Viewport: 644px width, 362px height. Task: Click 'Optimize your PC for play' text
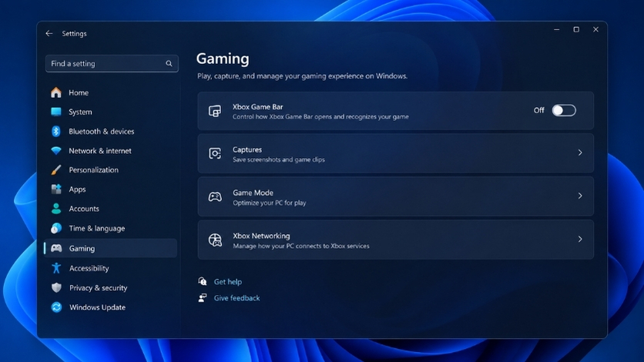269,203
